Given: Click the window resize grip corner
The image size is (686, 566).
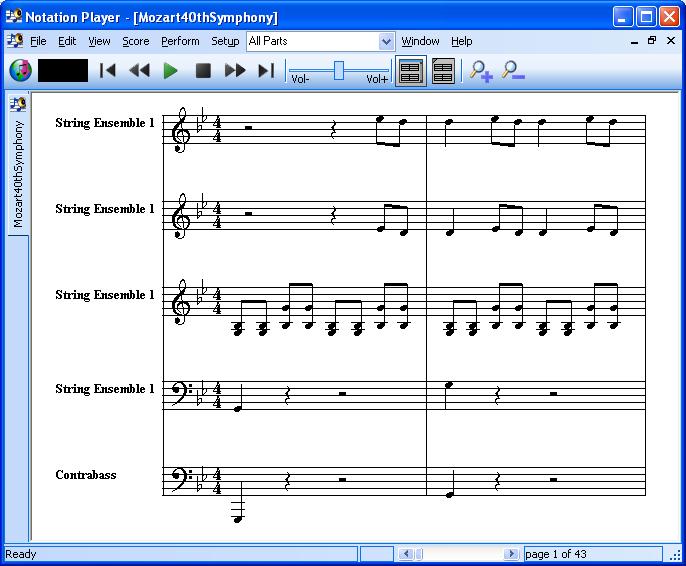Looking at the screenshot, I should [676, 555].
